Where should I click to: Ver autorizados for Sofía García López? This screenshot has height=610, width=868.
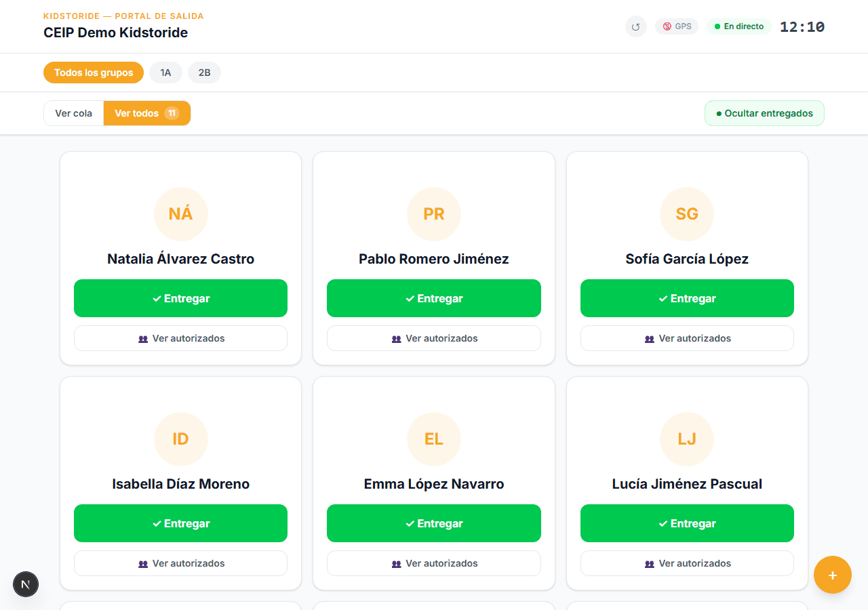click(687, 338)
